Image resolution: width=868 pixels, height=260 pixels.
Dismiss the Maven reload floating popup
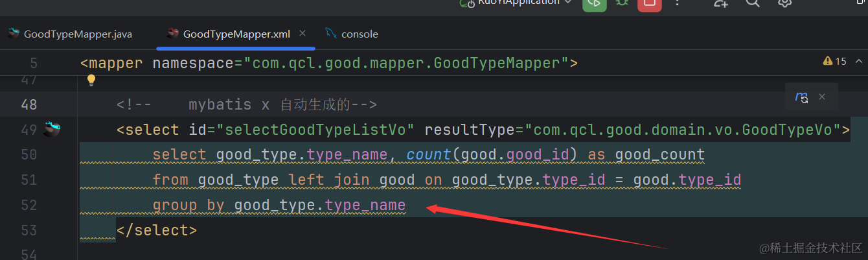[822, 97]
